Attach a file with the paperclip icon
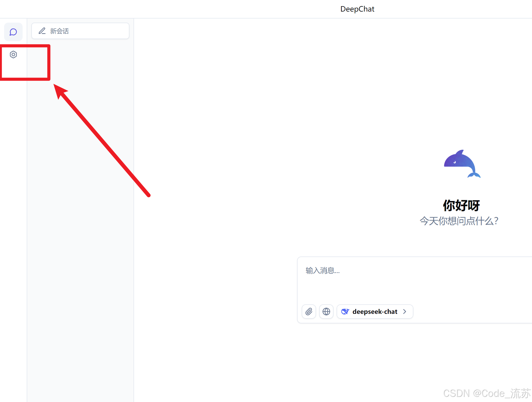Image resolution: width=532 pixels, height=402 pixels. click(x=309, y=312)
